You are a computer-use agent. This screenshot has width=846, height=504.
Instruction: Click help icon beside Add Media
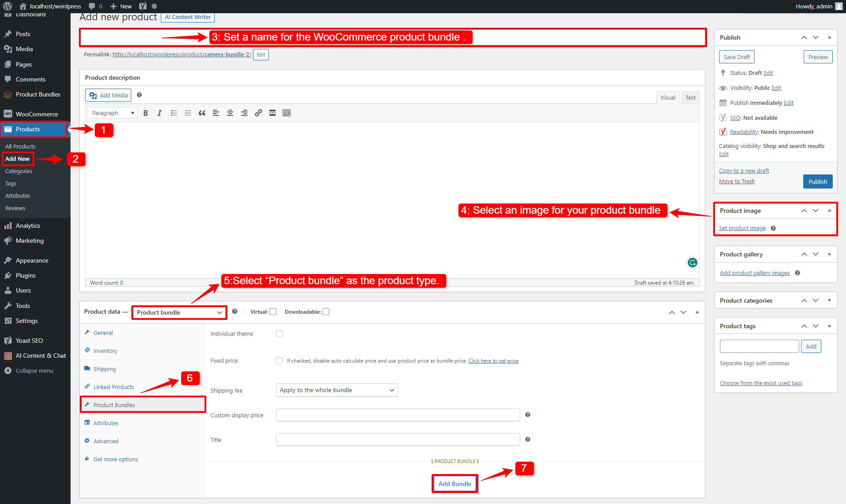click(x=139, y=95)
